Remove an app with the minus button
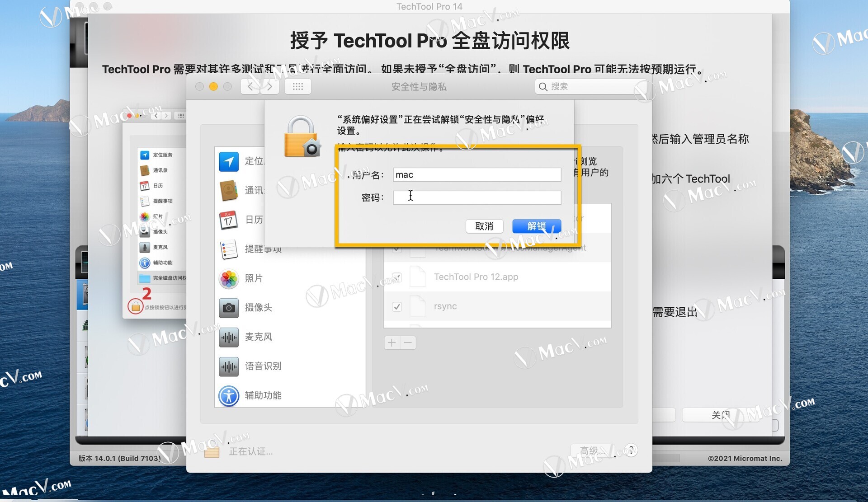The width and height of the screenshot is (868, 502). tap(408, 342)
